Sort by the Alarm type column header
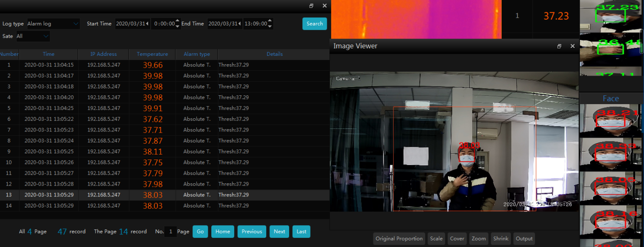 197,54
